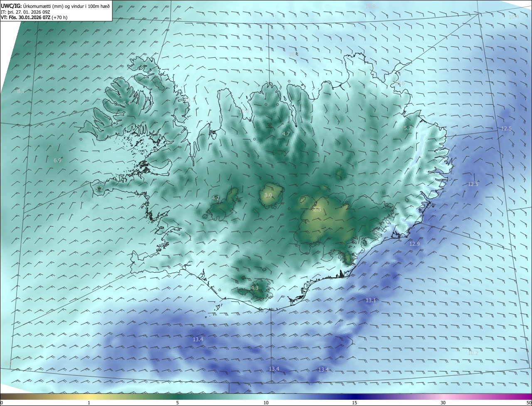Select the 12.9 value off the southeast coast
Image resolution: width=532 pixels, height=406 pixels.
414,244
